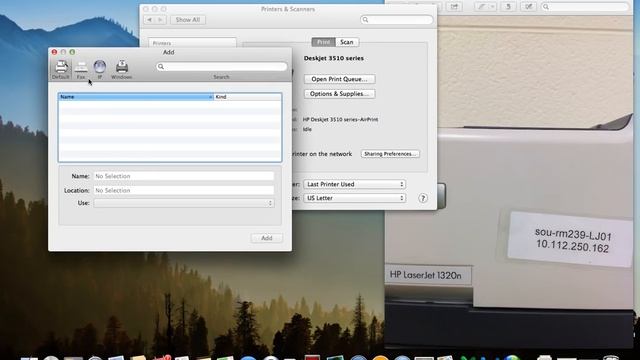
Task: Switch to the Scan tab
Action: pyautogui.click(x=347, y=42)
